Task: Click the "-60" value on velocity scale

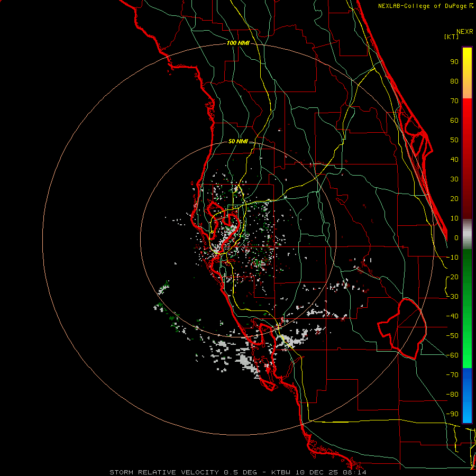Action: click(452, 355)
